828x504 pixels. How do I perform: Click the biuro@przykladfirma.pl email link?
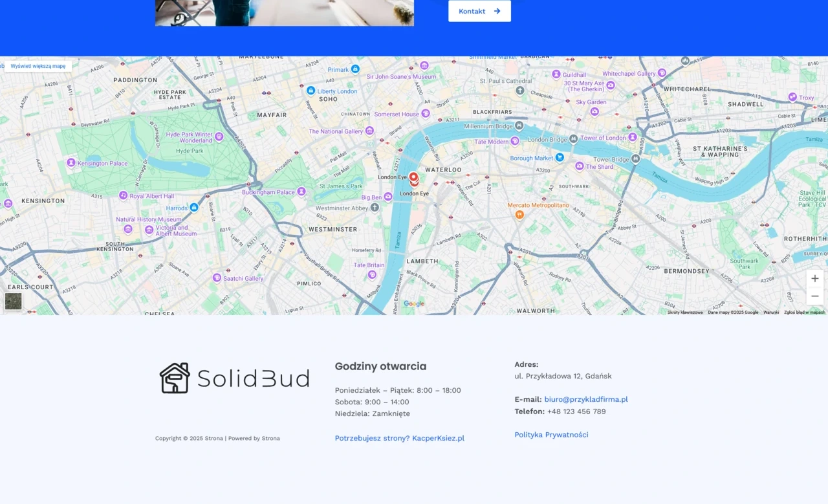(x=586, y=399)
